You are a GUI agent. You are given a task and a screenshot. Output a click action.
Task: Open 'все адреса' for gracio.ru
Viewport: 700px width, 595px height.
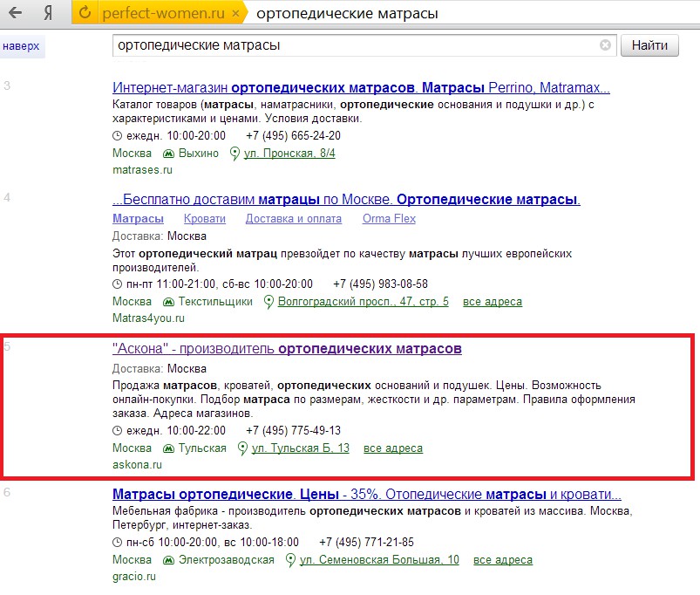pyautogui.click(x=503, y=560)
